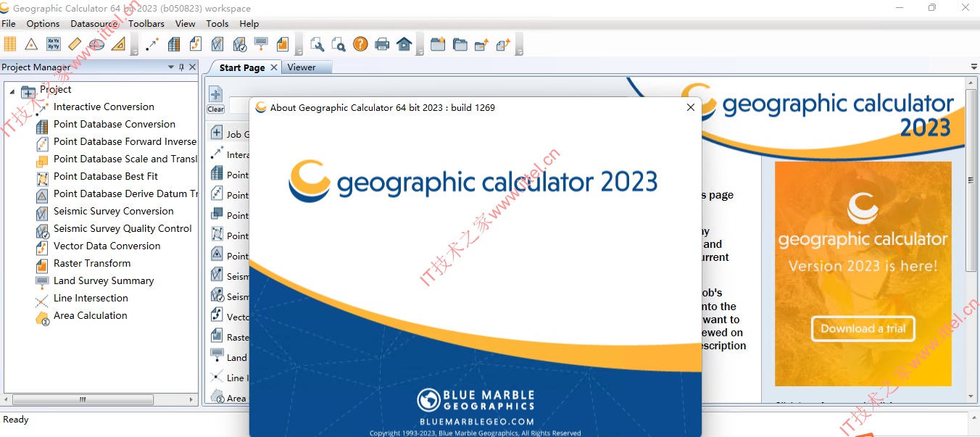
Task: Click the Interactive Conversion toolbar icon
Action: (151, 44)
